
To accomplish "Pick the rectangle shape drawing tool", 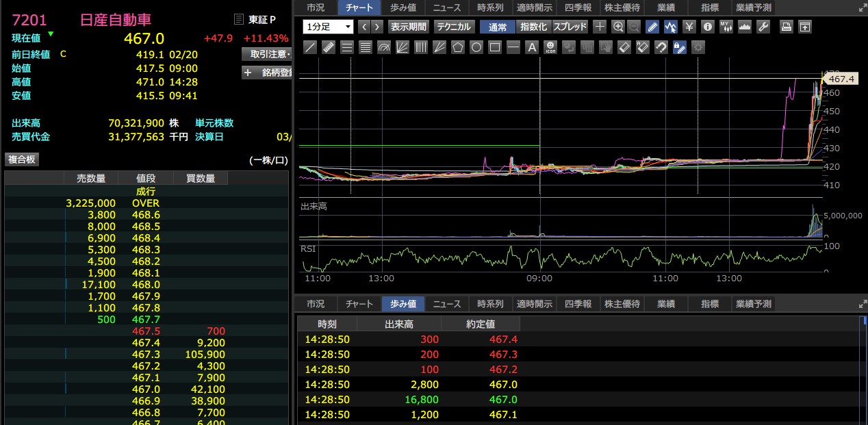I will click(x=495, y=47).
